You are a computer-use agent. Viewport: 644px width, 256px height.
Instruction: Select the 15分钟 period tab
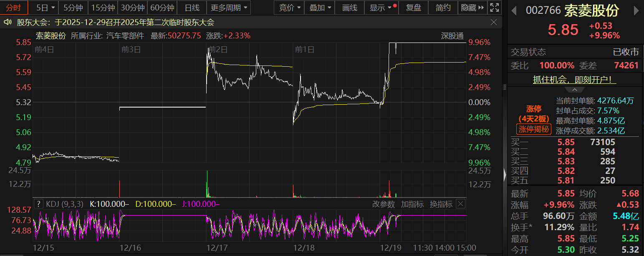point(103,8)
